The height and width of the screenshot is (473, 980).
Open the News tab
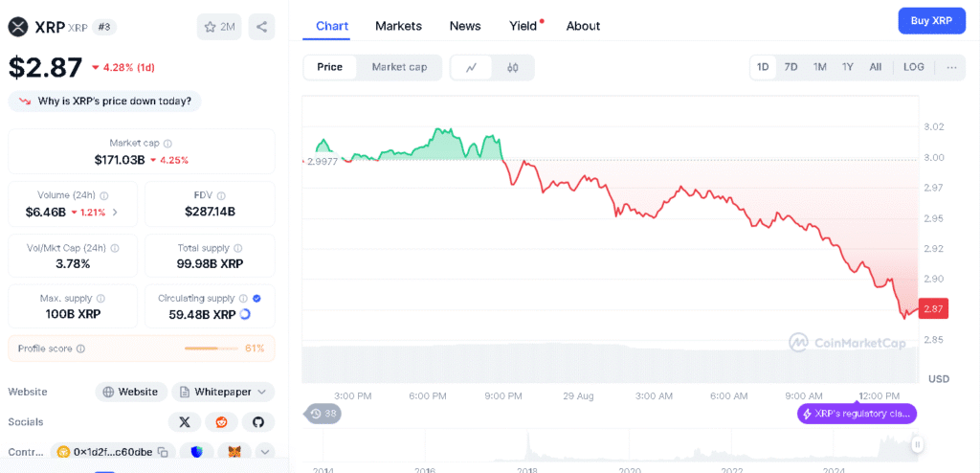465,26
